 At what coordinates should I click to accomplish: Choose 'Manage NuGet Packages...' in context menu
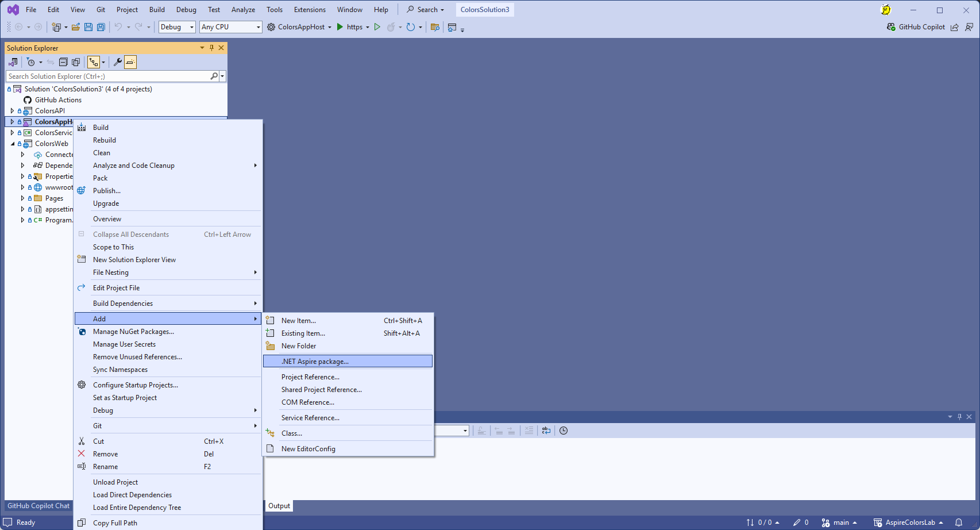(x=133, y=332)
